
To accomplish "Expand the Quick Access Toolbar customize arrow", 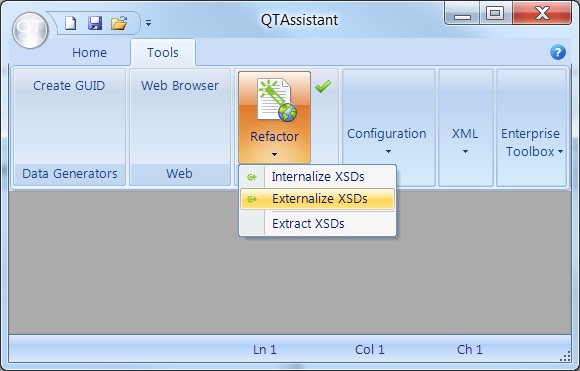I will [148, 23].
